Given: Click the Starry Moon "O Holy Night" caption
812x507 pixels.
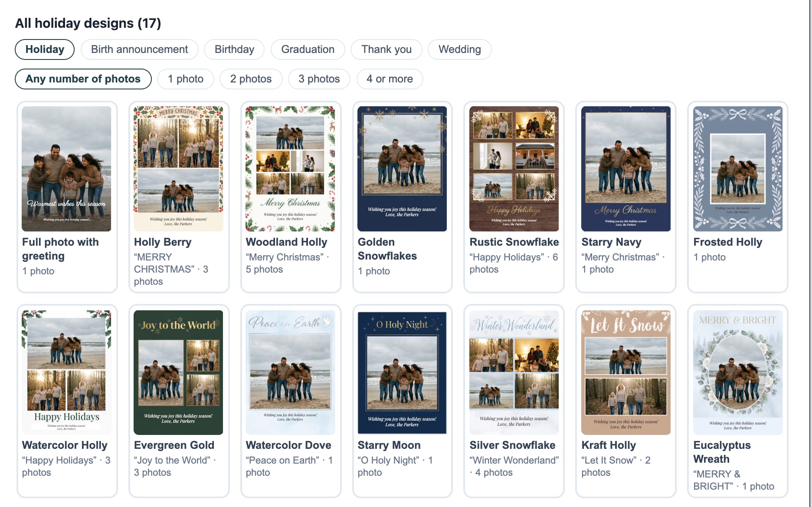Looking at the screenshot, I should click(x=395, y=467).
